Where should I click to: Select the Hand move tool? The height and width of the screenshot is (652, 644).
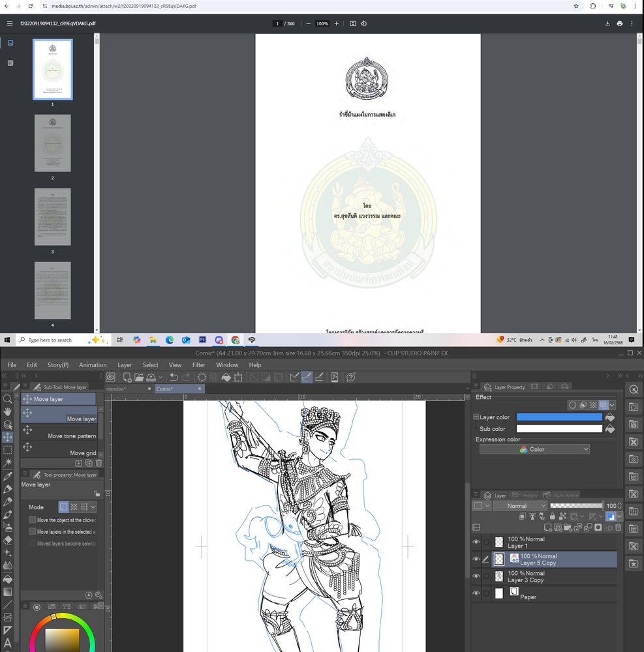tap(7, 411)
